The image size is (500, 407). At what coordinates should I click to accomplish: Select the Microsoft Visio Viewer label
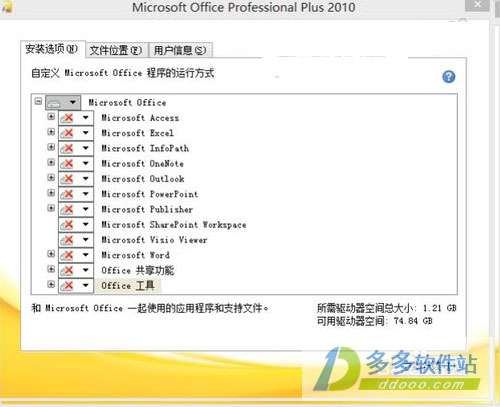coord(154,240)
